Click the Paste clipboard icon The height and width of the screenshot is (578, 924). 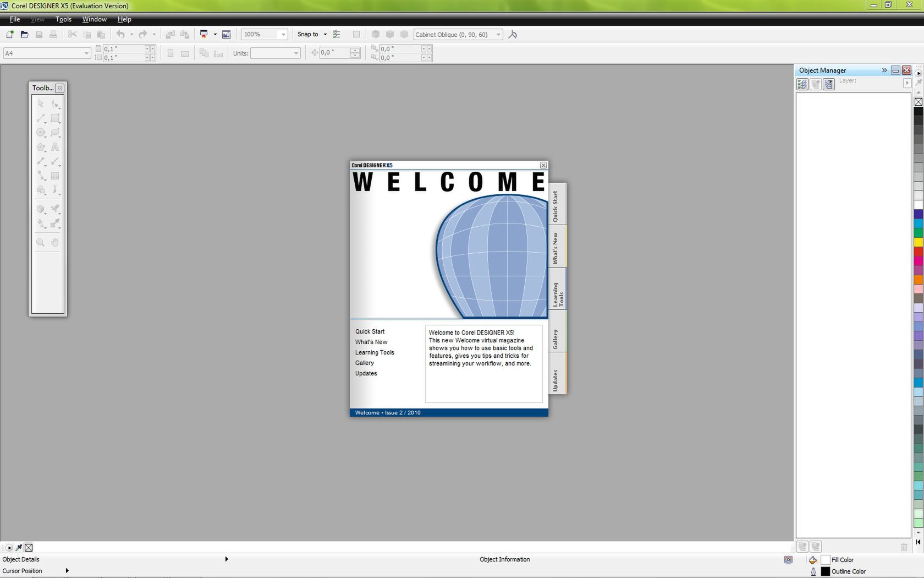coord(101,34)
